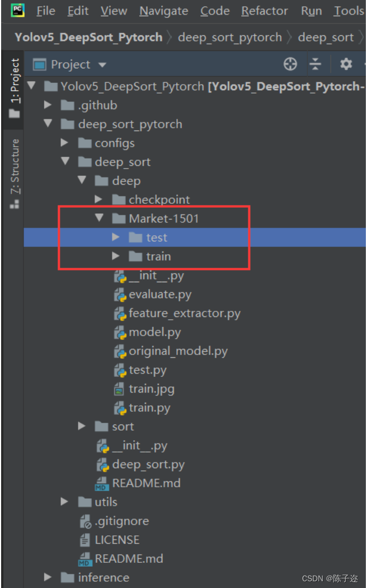Viewport: 367px width, 588px height.
Task: Collapse the deep_sort_pytorch folder arrow
Action: (48, 123)
